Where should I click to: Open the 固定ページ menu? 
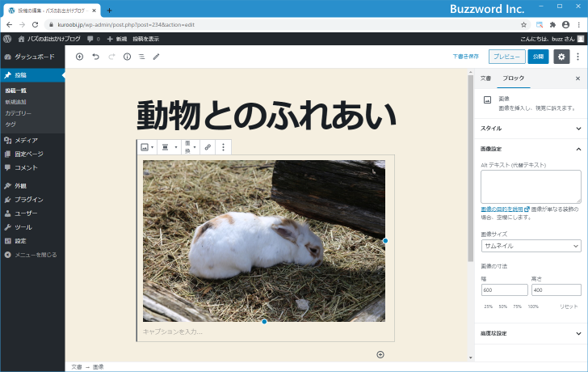[32, 154]
